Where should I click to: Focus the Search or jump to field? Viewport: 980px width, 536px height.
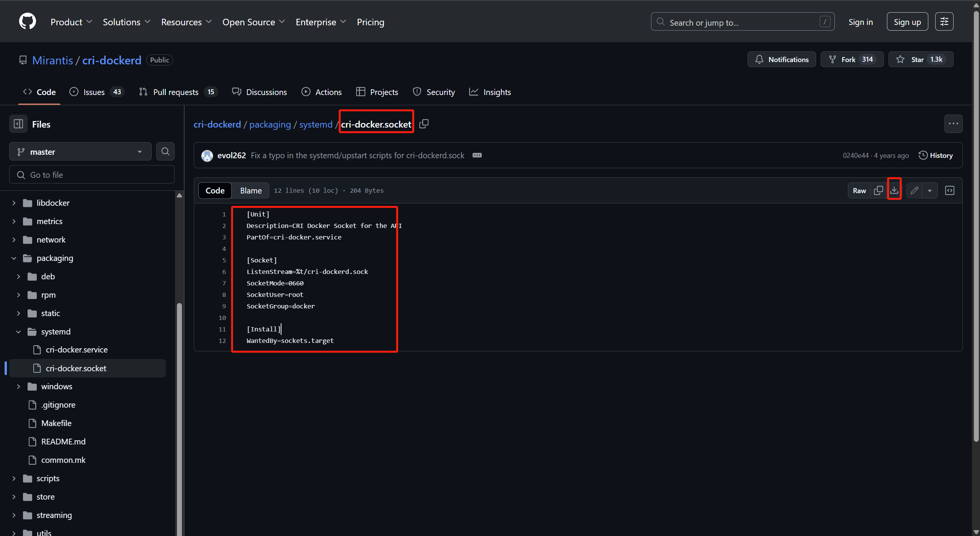click(743, 22)
